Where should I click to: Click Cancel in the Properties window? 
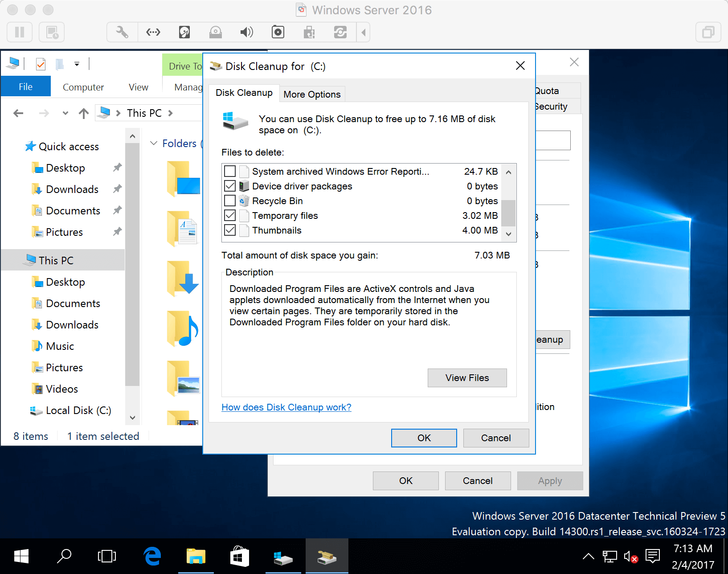[x=478, y=481]
